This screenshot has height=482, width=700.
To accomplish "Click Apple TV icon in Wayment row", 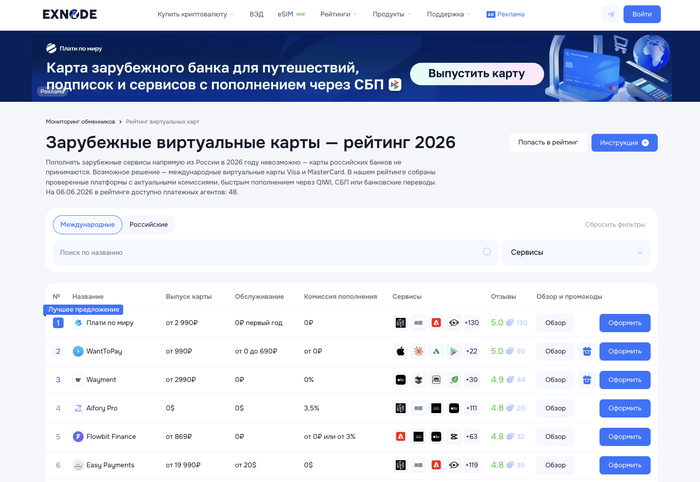I will tap(400, 380).
